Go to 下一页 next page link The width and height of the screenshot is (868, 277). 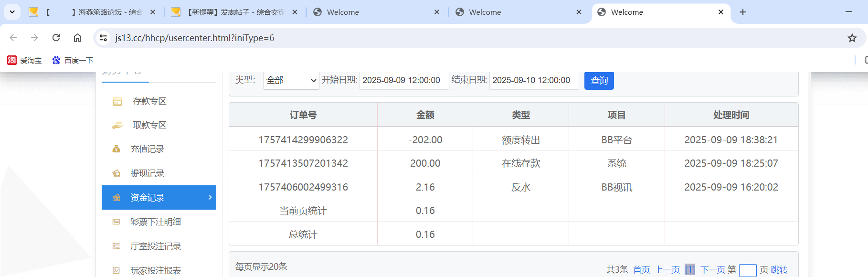point(712,270)
